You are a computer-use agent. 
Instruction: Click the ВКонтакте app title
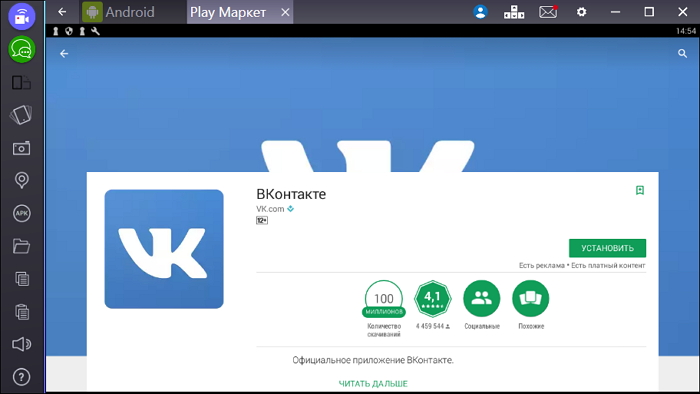(x=291, y=194)
